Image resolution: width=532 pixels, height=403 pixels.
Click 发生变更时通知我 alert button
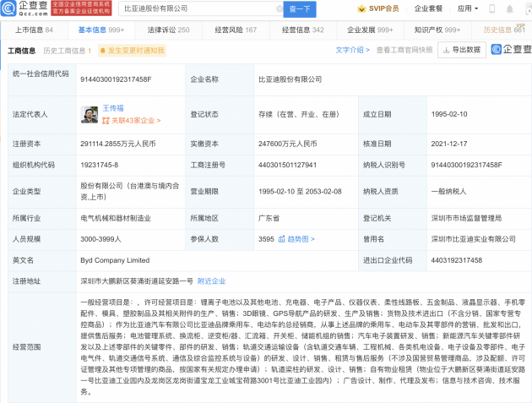click(x=132, y=51)
